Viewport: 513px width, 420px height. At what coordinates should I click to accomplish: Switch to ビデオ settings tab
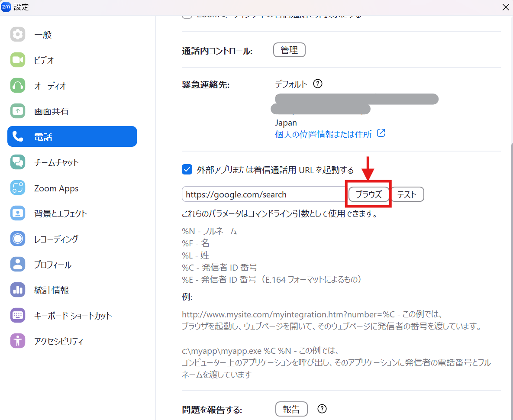(72, 60)
